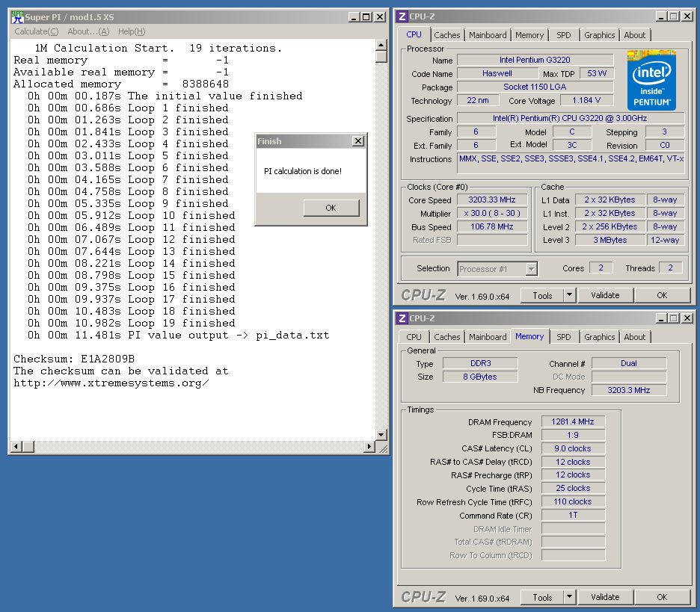Expand Tools dropdown arrow in top CPU-Z window
This screenshot has height=612, width=700.
[570, 295]
